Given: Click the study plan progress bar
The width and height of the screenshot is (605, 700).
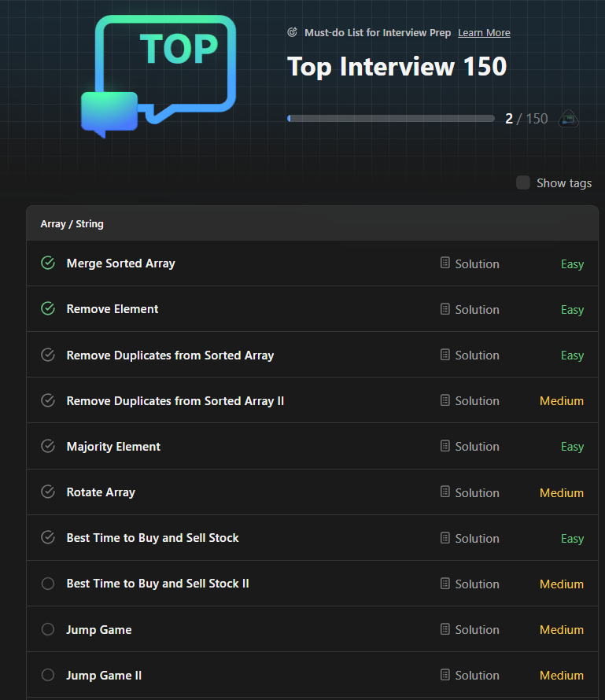Looking at the screenshot, I should pos(391,118).
